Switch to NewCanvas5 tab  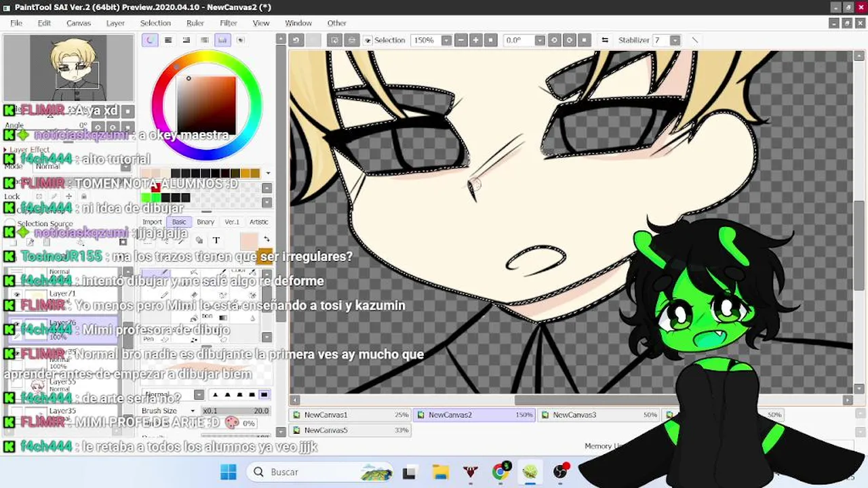coord(351,430)
